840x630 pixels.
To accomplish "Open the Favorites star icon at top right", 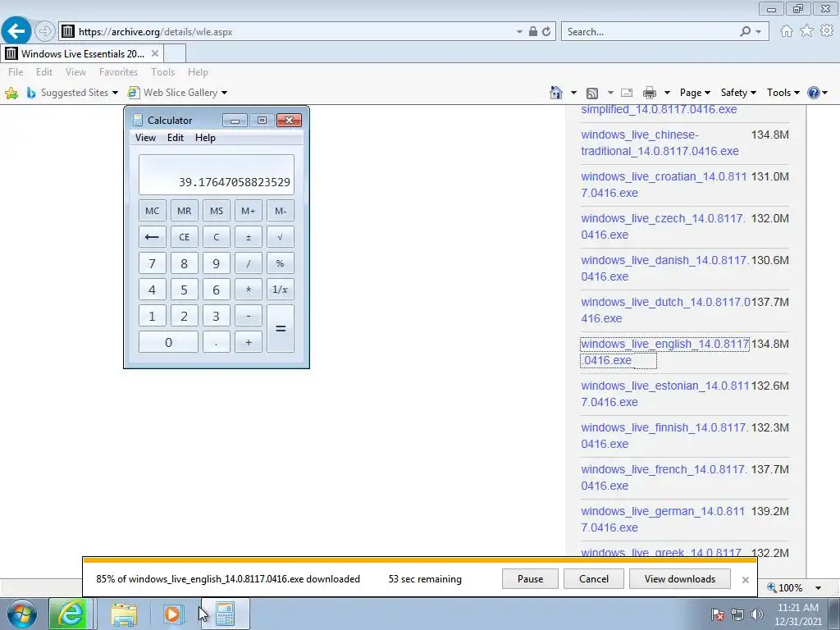I will click(807, 31).
